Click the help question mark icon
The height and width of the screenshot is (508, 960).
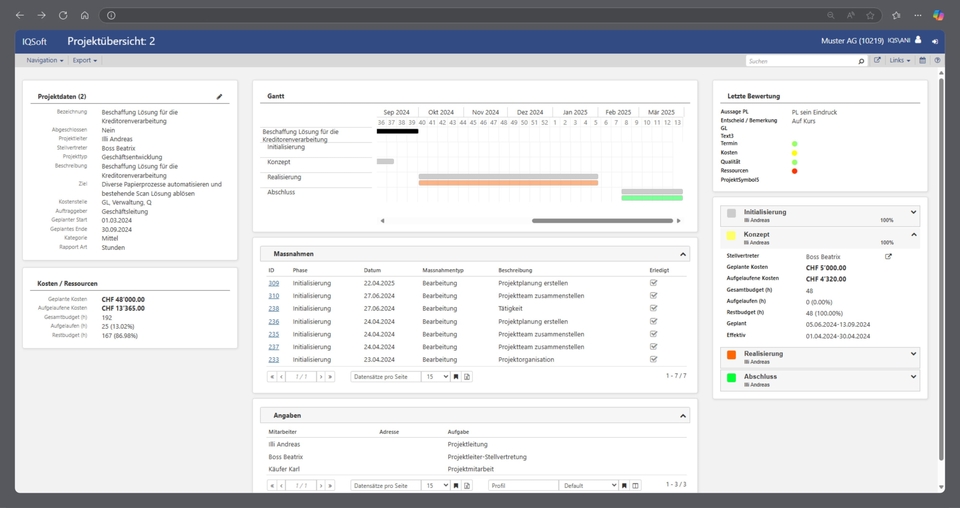(937, 61)
